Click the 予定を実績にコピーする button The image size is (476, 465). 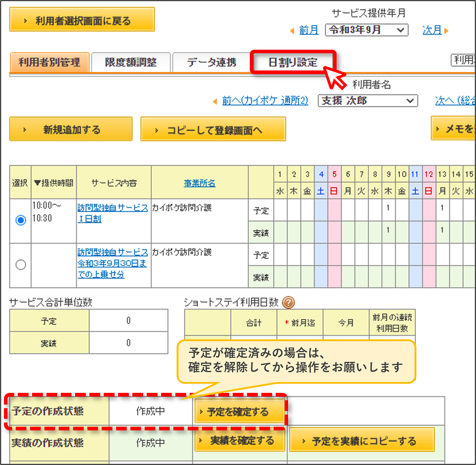(x=362, y=440)
